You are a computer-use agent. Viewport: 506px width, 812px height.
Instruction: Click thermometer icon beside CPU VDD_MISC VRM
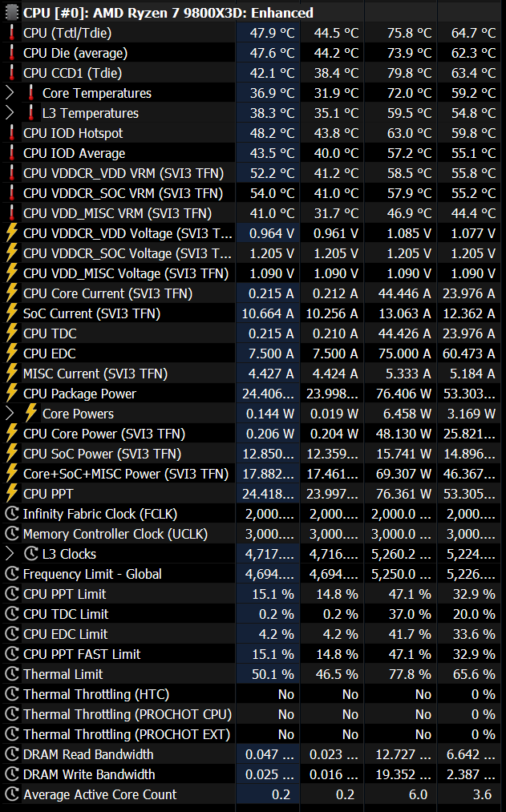click(x=11, y=213)
